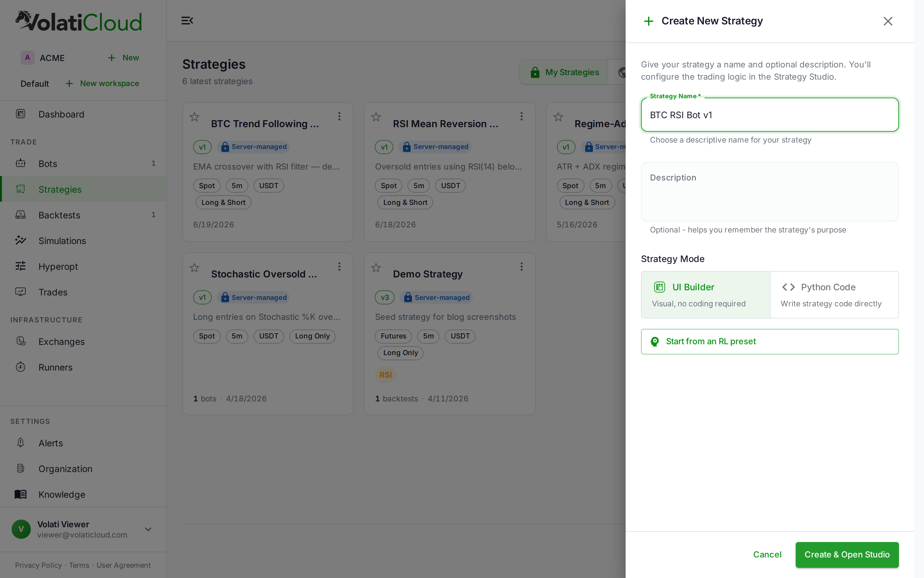The width and height of the screenshot is (924, 578).
Task: Open Demo Strategy card options menu
Action: pyautogui.click(x=521, y=267)
